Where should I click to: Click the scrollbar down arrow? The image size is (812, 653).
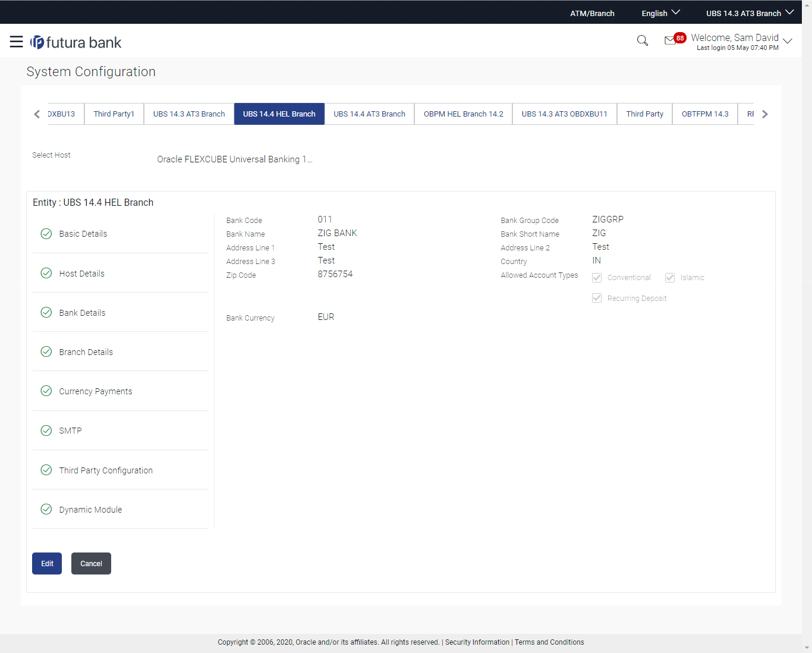[x=807, y=648]
